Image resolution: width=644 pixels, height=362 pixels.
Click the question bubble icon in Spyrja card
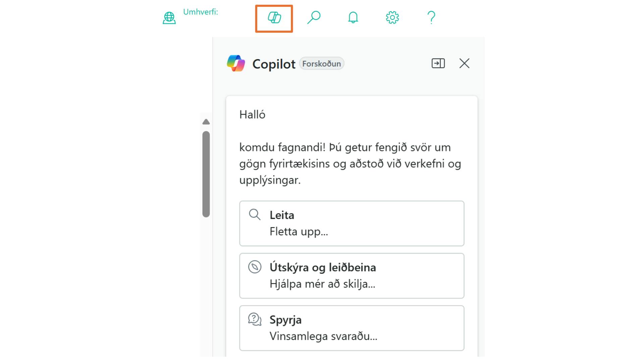click(255, 319)
